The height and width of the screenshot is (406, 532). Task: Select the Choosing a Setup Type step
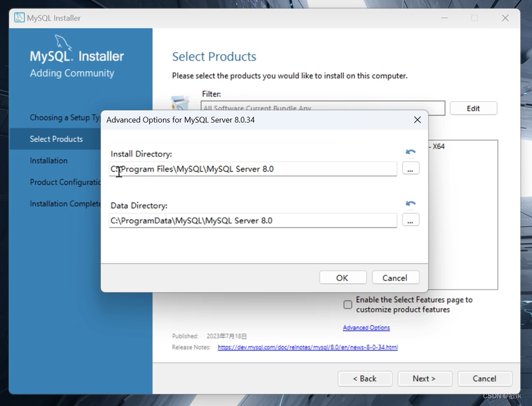click(65, 117)
